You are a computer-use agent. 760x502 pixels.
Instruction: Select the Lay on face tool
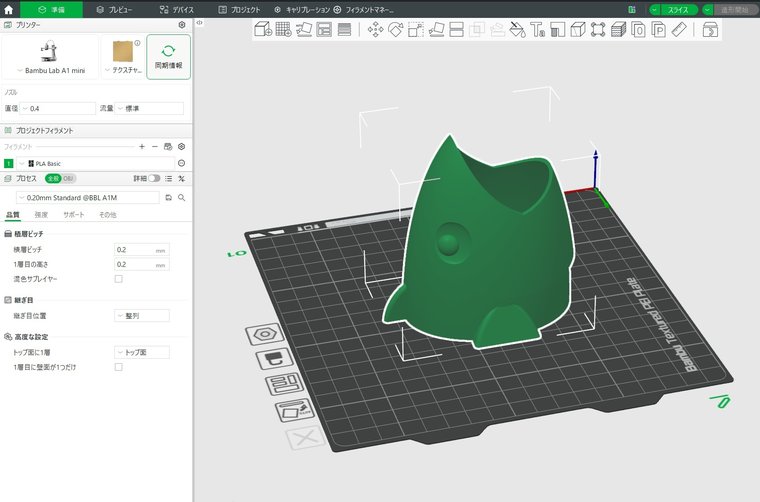click(x=436, y=30)
